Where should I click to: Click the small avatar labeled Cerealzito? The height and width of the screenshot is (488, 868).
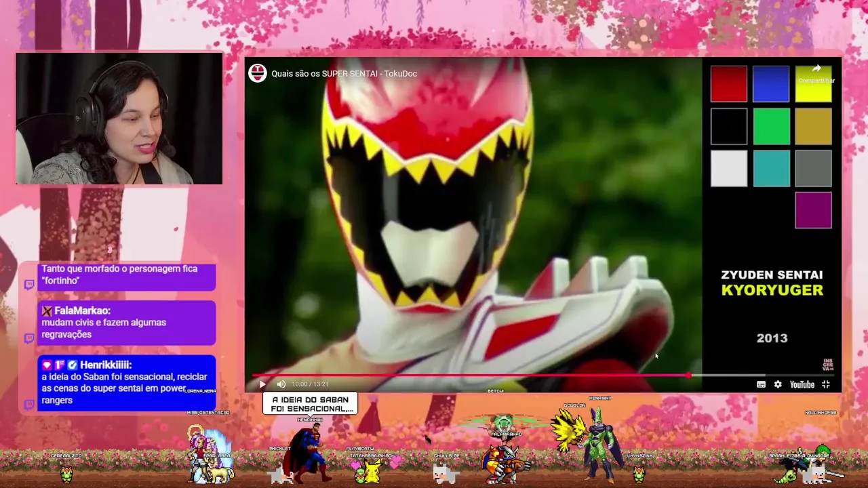(x=66, y=473)
